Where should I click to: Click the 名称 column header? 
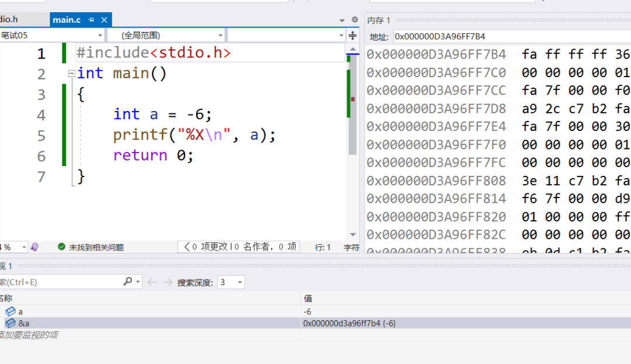6,298
